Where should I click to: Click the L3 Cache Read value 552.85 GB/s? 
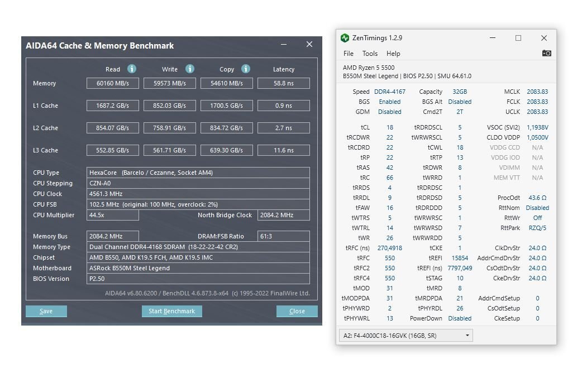coord(113,150)
